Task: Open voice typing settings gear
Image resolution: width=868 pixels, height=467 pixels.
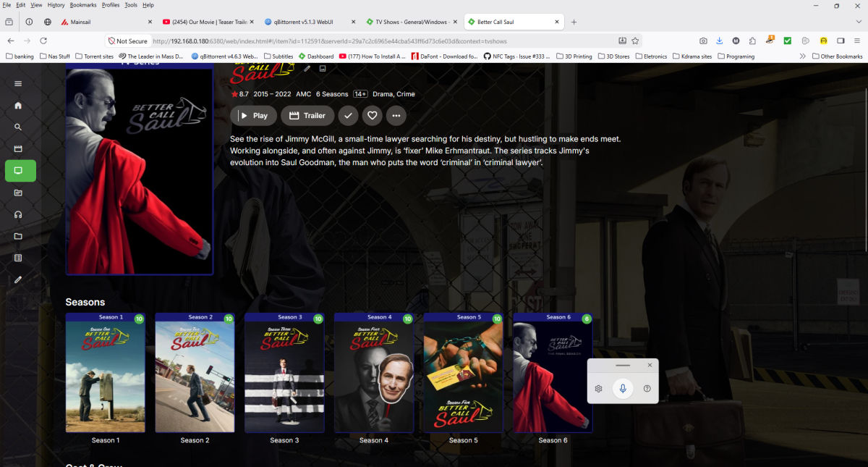Action: click(x=599, y=389)
